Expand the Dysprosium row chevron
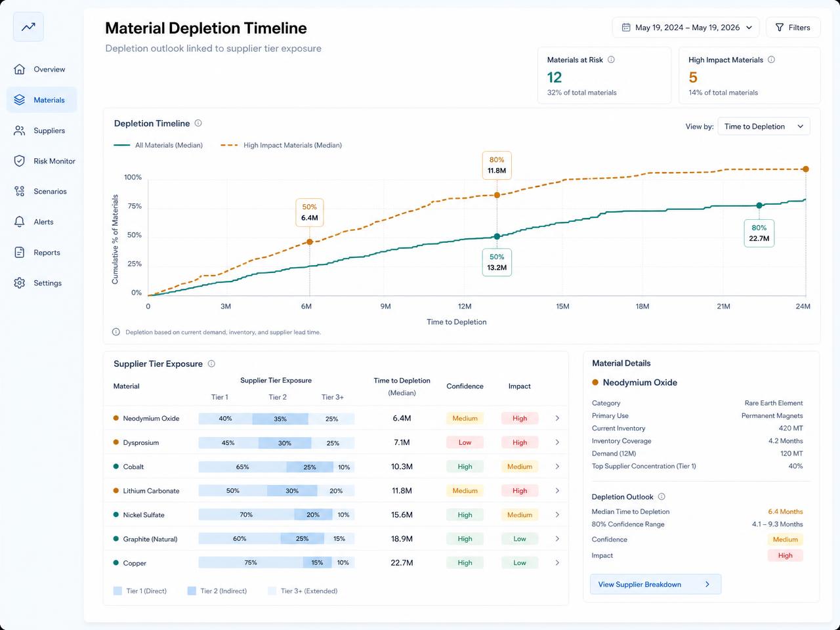This screenshot has height=630, width=840. 557,442
